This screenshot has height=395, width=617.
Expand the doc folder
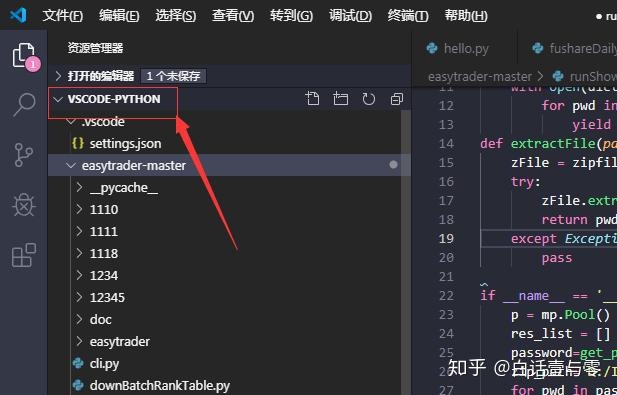[x=79, y=319]
